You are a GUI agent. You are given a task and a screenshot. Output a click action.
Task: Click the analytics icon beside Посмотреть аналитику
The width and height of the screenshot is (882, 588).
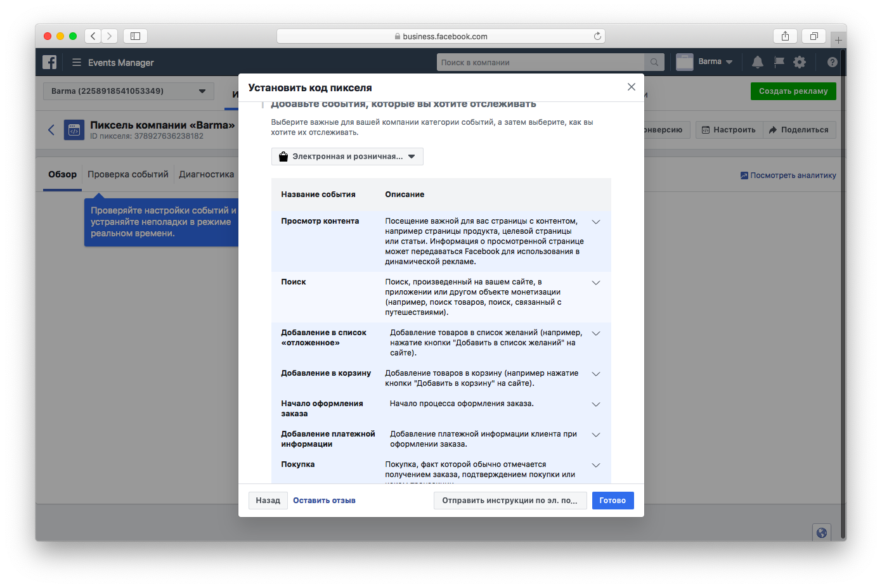click(744, 176)
